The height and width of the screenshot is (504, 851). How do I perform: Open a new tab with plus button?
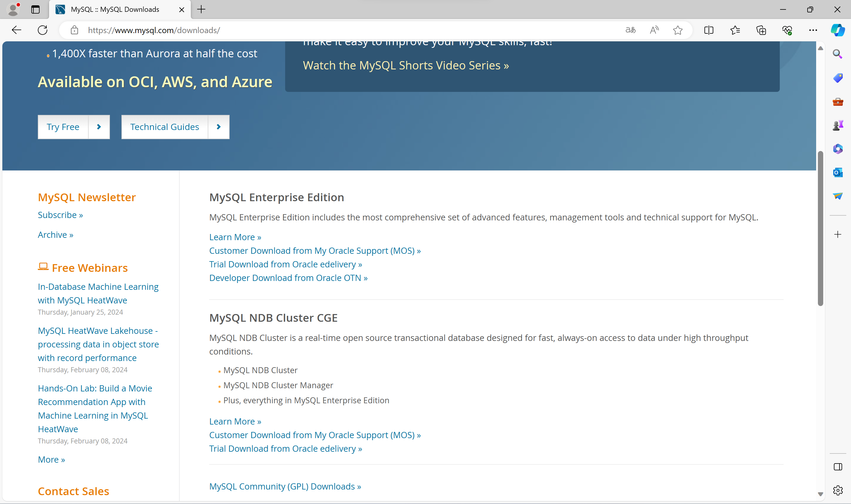click(202, 9)
